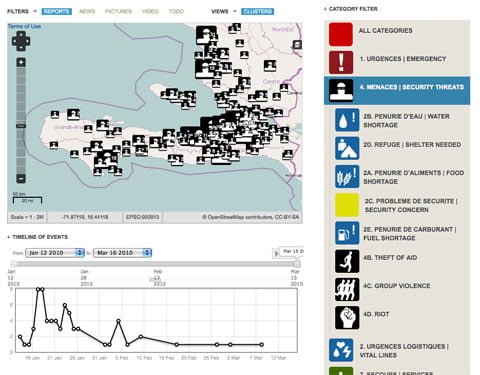Zoom out with the map minus button

(21, 179)
